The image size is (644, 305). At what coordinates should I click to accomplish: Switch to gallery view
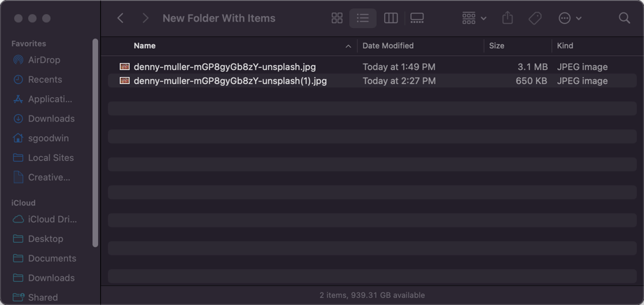(x=417, y=18)
